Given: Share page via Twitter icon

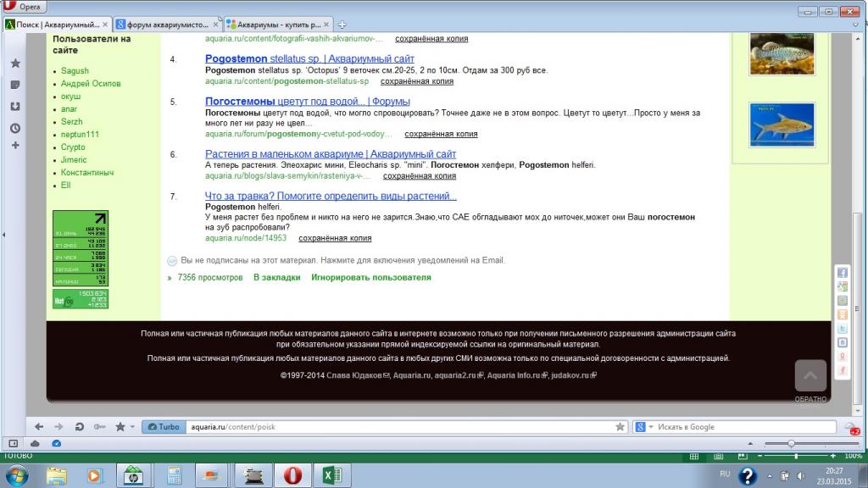Looking at the screenshot, I should [843, 329].
